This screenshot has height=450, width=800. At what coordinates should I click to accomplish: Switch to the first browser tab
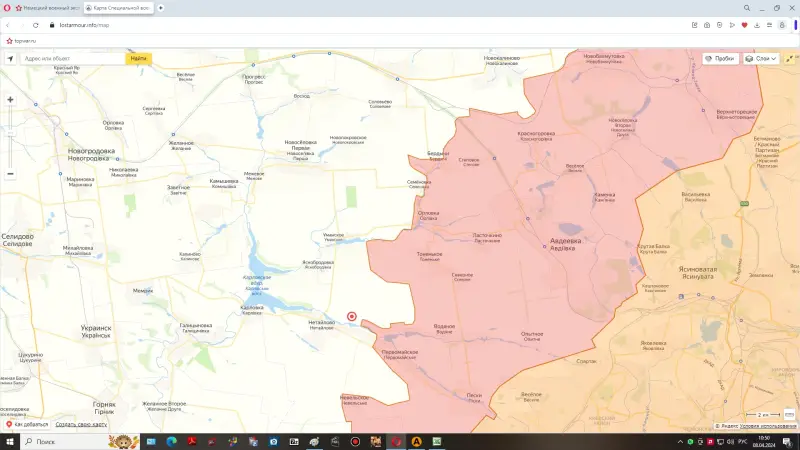pyautogui.click(x=47, y=8)
